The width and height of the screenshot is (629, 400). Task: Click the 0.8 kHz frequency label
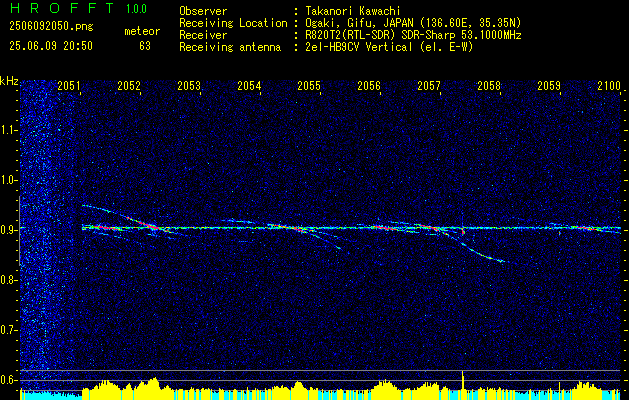point(9,280)
